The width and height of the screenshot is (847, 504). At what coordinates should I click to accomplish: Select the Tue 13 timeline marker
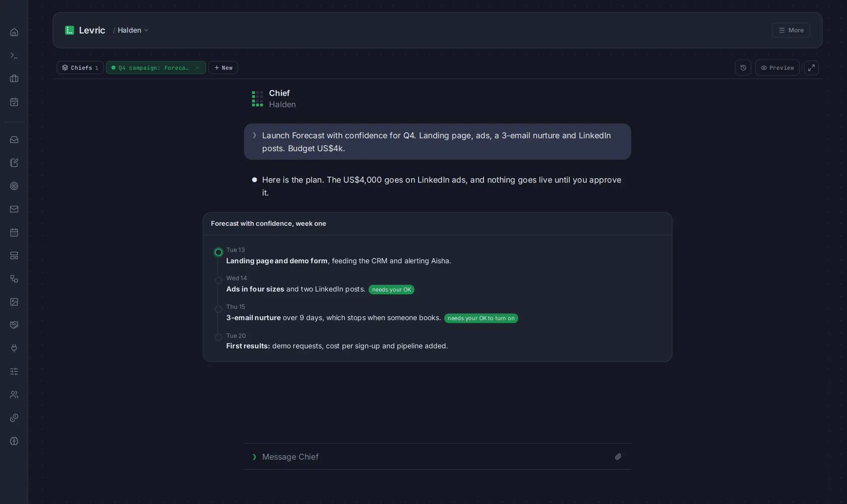[219, 252]
